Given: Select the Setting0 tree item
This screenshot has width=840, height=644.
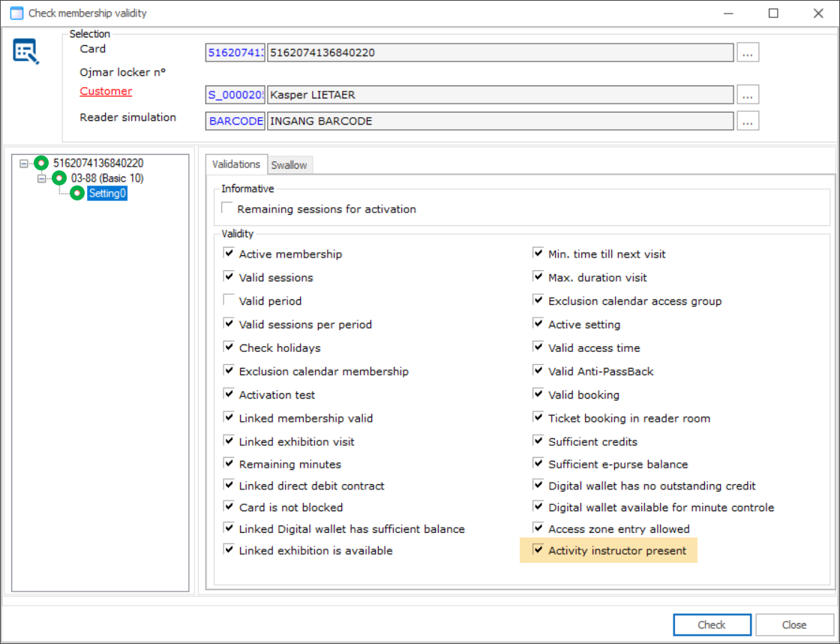Looking at the screenshot, I should tap(107, 193).
